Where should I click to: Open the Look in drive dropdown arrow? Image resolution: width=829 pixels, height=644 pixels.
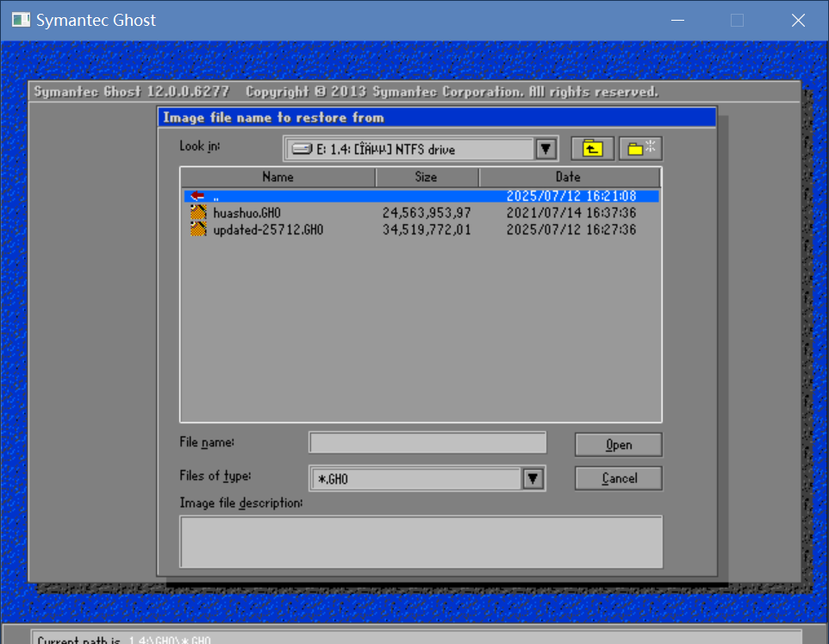click(x=545, y=149)
